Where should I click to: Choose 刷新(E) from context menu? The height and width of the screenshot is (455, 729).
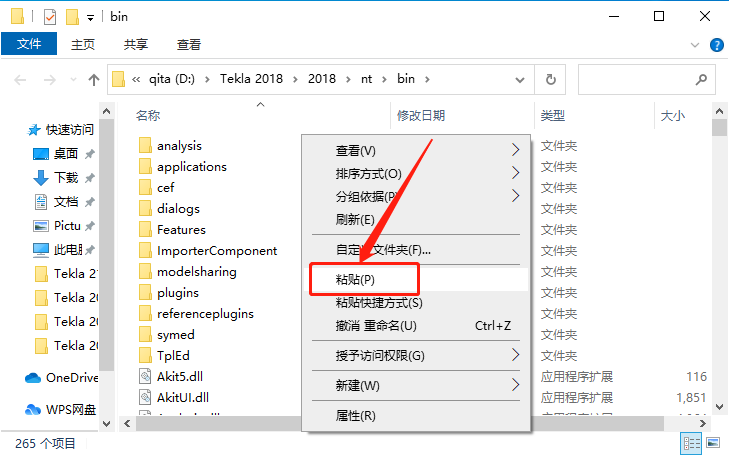(416, 219)
